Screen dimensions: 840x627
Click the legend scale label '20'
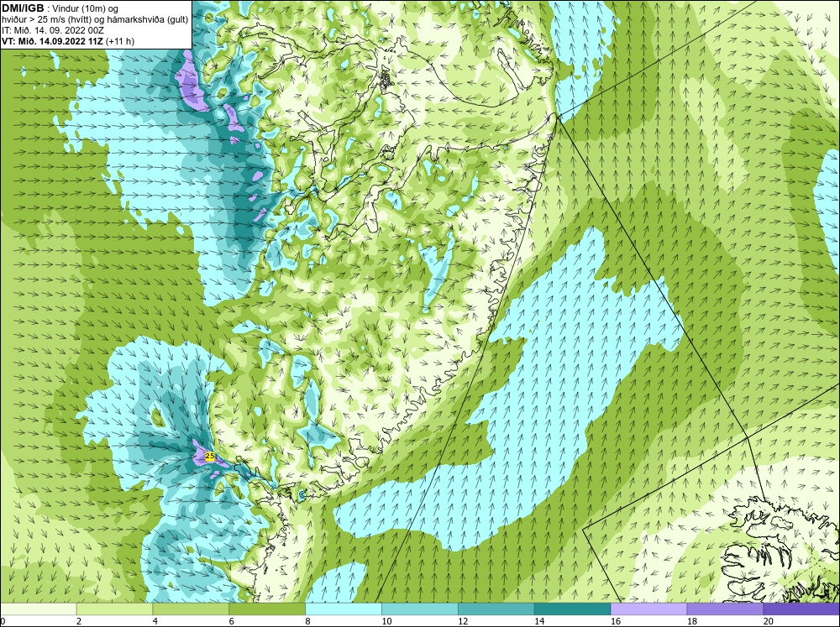tap(769, 621)
